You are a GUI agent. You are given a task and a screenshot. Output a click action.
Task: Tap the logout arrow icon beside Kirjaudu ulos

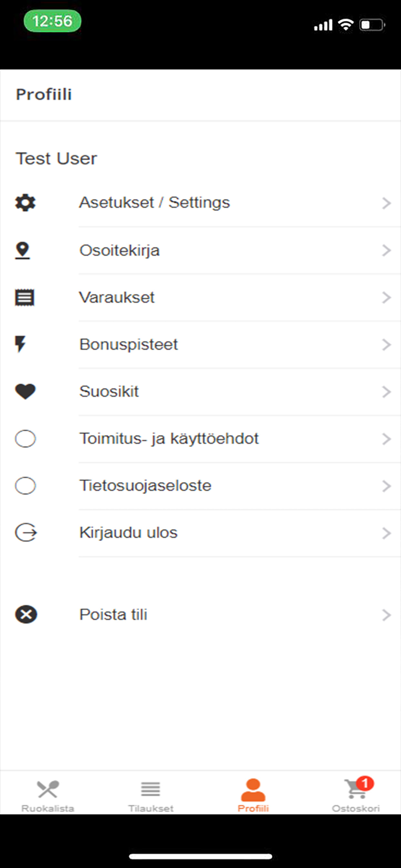point(26,532)
